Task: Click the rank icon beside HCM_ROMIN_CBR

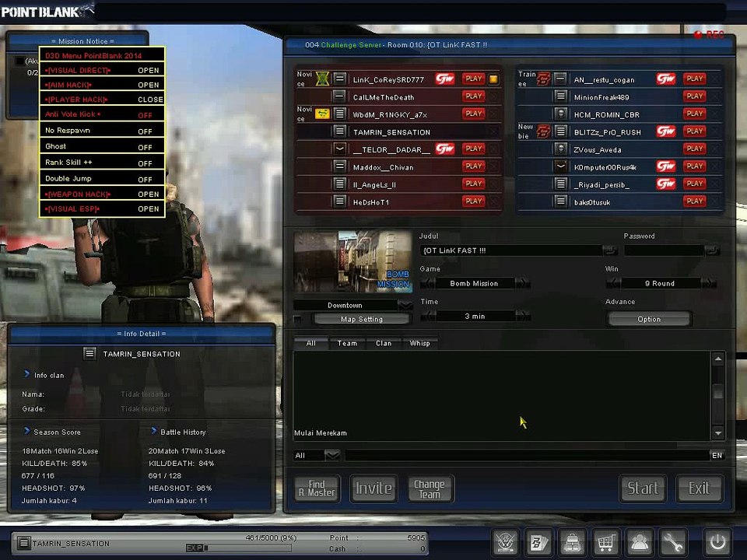Action: click(x=561, y=114)
